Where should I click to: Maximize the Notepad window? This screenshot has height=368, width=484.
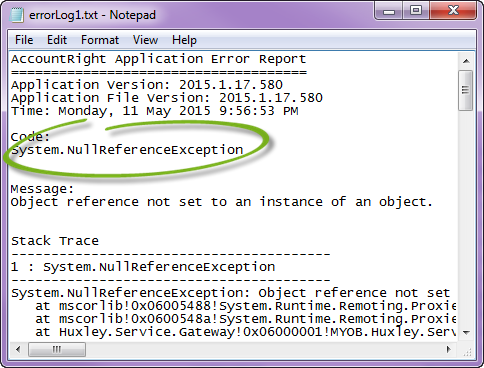point(416,11)
